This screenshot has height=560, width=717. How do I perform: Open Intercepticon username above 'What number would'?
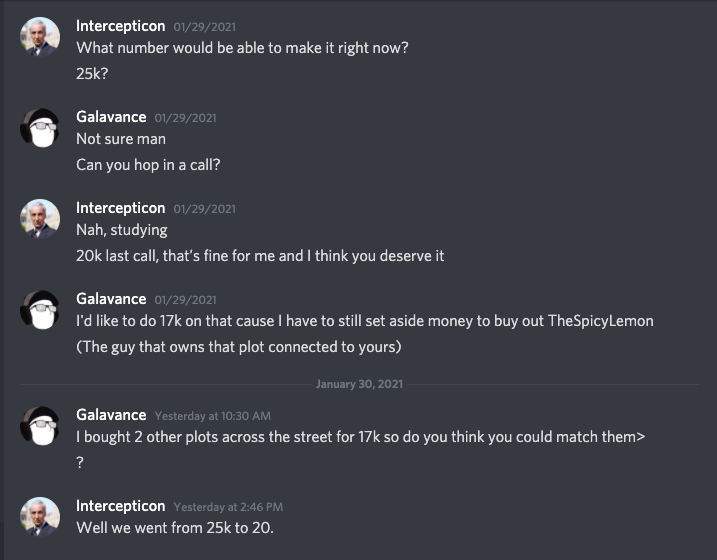pyautogui.click(x=121, y=26)
